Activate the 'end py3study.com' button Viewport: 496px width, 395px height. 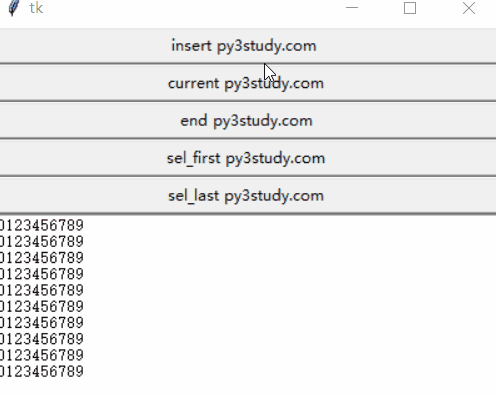[x=248, y=121]
